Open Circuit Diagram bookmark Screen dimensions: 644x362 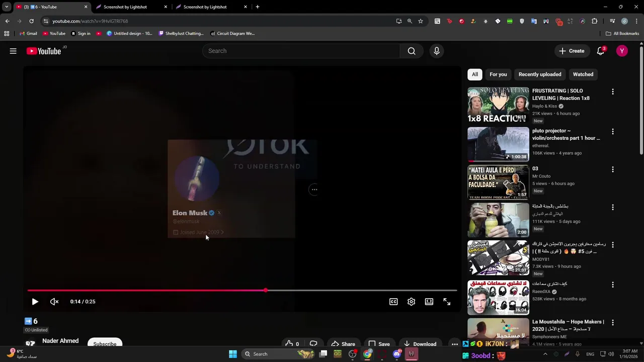232,34
